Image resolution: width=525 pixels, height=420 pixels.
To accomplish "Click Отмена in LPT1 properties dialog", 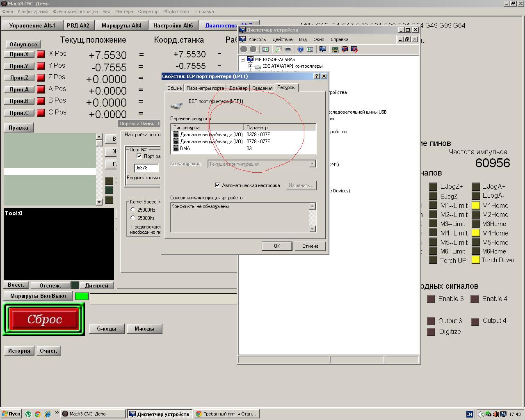I will (x=310, y=246).
